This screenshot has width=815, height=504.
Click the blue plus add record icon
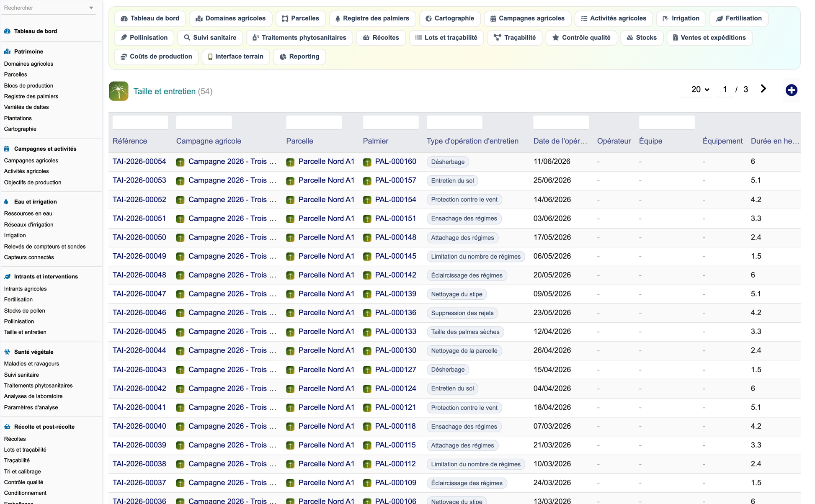coord(791,90)
